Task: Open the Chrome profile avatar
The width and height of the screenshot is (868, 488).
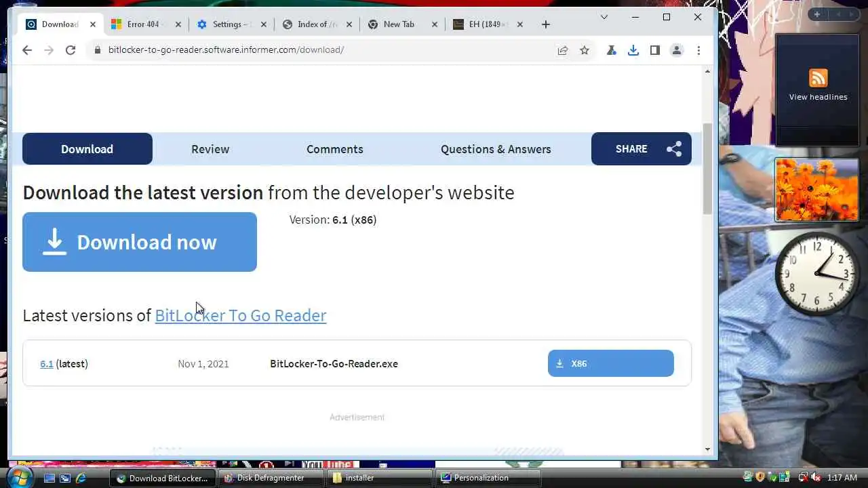Action: (x=677, y=50)
